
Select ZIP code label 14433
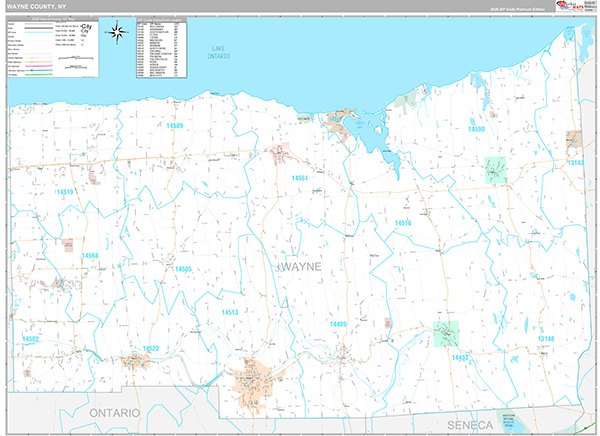(460, 358)
